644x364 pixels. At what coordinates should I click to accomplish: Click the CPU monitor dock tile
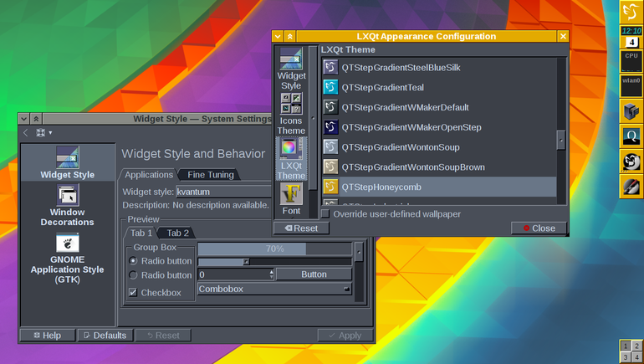[631, 61]
